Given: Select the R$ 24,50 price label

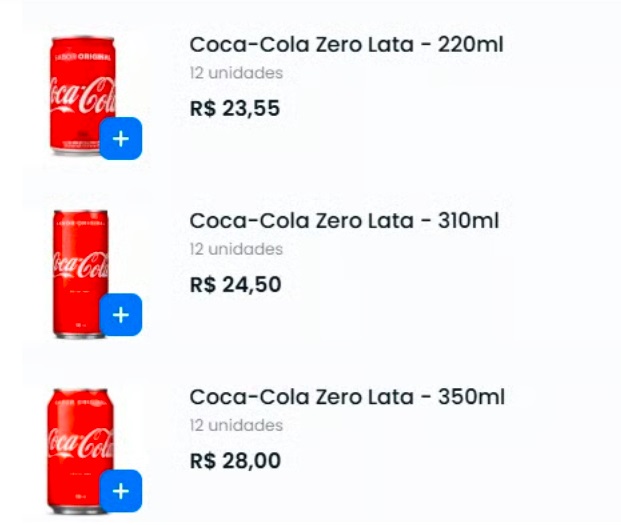Looking at the screenshot, I should (x=235, y=285).
